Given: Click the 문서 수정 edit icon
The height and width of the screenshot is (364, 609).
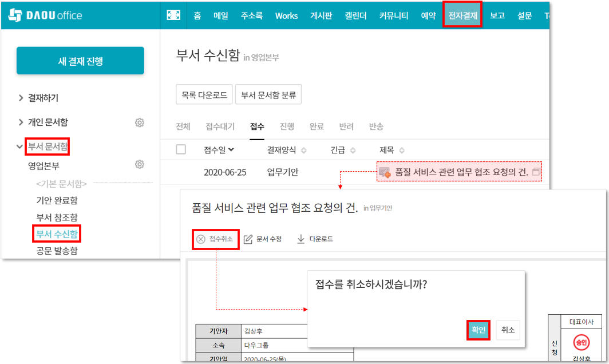Looking at the screenshot, I should (x=248, y=239).
